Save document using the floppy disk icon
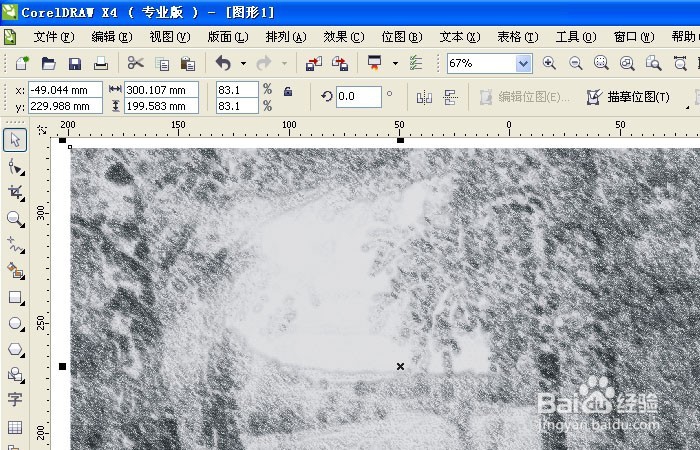The width and height of the screenshot is (700, 450). [x=75, y=64]
